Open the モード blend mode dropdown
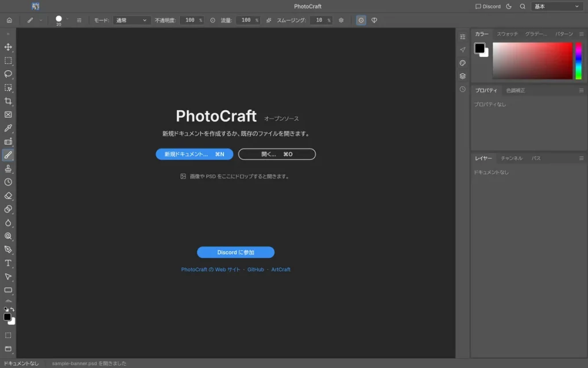 click(131, 20)
